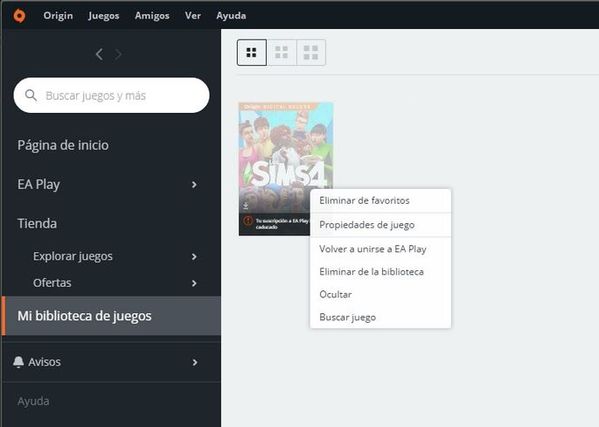599x427 pixels.
Task: Open Tienda in sidebar
Action: pos(37,223)
